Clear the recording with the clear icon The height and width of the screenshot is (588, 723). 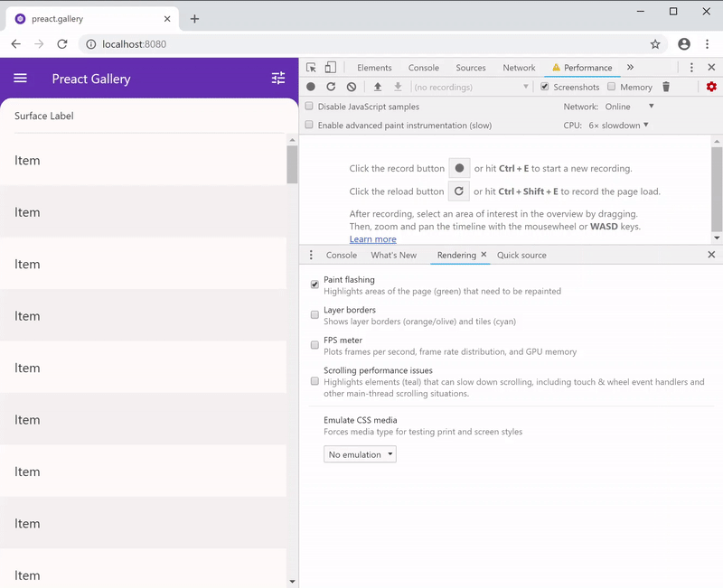coord(352,87)
